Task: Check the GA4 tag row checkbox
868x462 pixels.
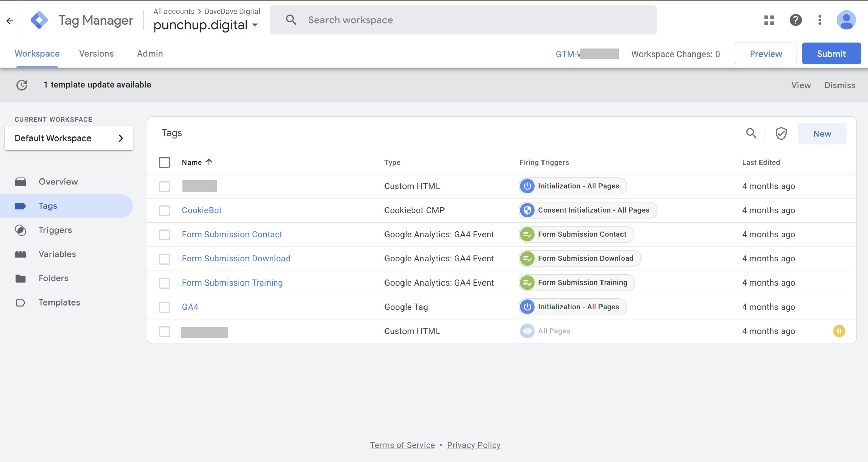Action: (164, 307)
